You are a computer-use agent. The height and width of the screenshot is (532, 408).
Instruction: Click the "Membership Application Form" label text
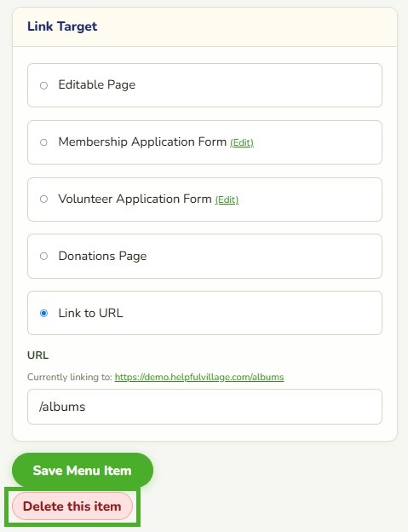142,142
